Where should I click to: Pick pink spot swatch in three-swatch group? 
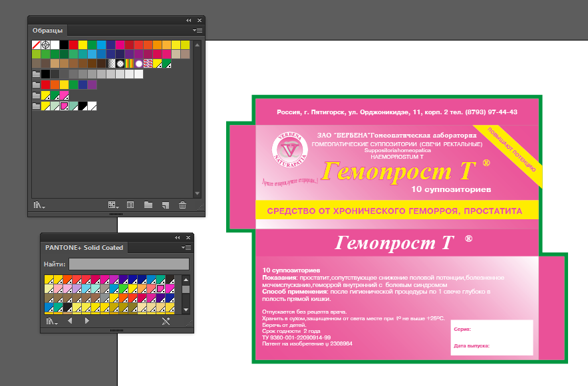coord(64,96)
